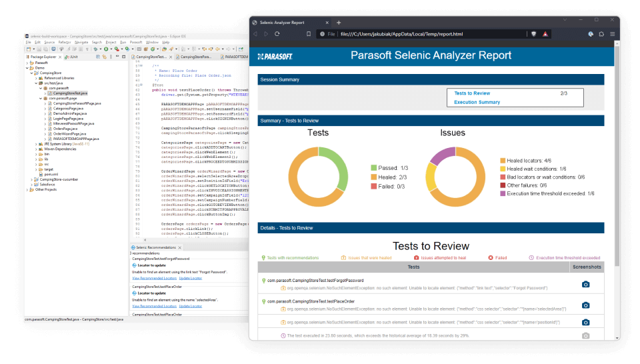
Task: Click Update Locator for testForgotPassword
Action: 190,278
